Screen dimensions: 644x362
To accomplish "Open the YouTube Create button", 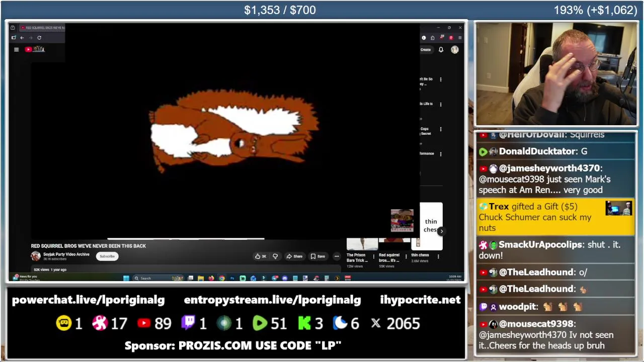I will [426, 50].
